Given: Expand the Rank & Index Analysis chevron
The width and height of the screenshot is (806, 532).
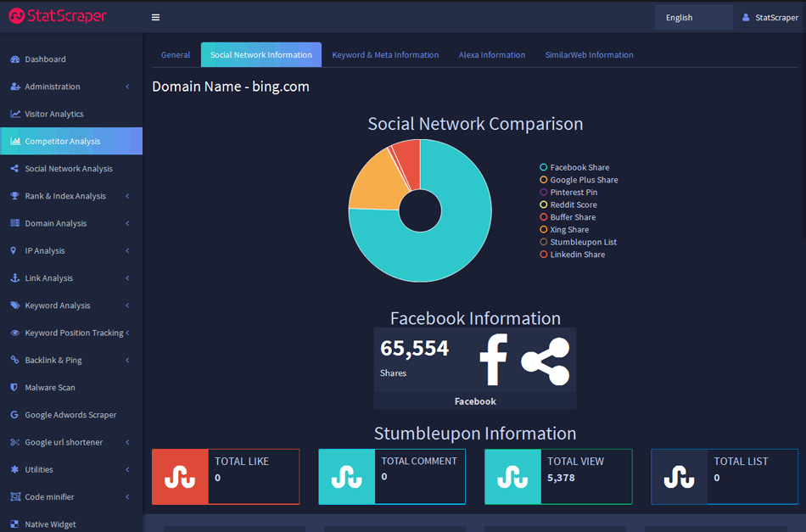Looking at the screenshot, I should coord(127,196).
